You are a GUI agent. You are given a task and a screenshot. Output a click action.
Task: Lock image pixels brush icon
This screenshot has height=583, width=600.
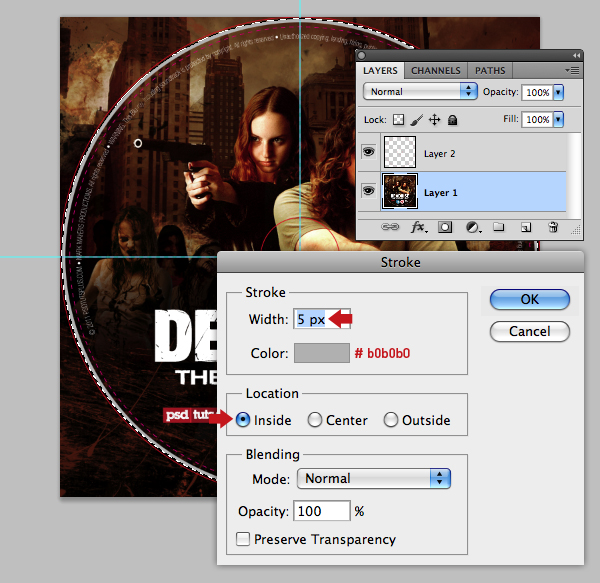[416, 120]
